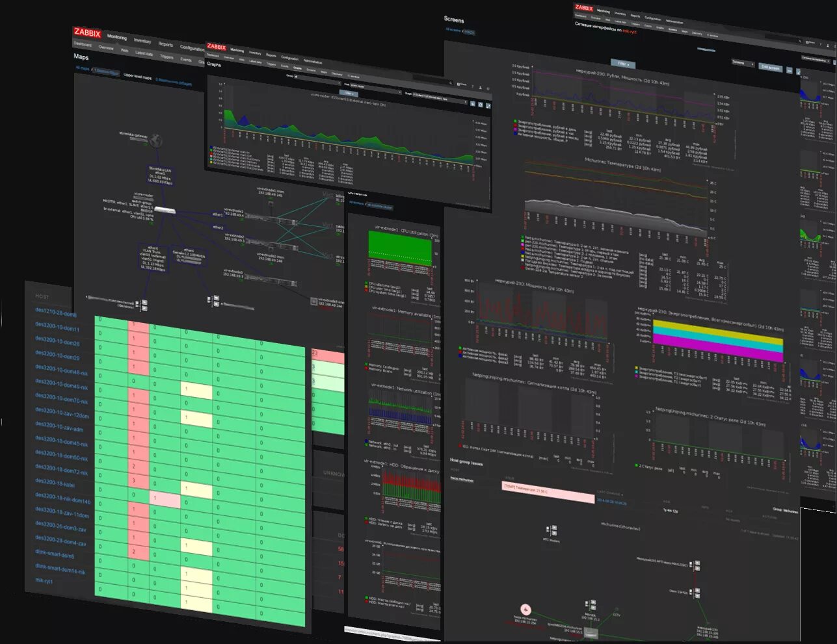Click the ZABBIX logo in the Screens window
Viewport: 837px width, 644px height.
pos(584,8)
